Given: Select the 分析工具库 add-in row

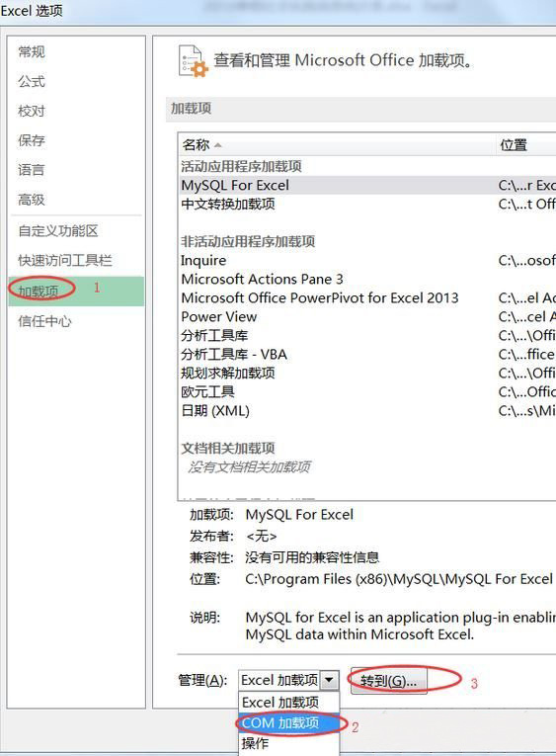Looking at the screenshot, I should coord(367,336).
